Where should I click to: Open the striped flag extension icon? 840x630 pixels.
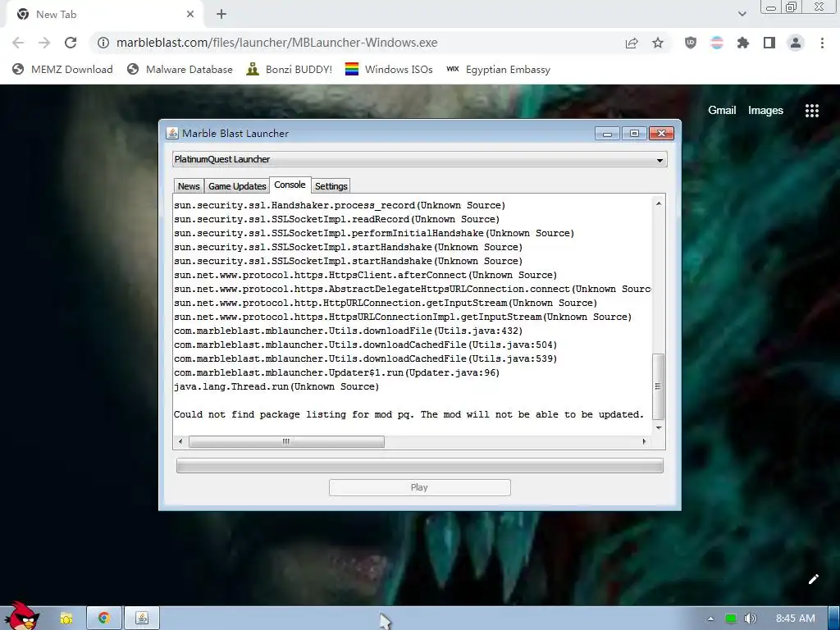pos(717,43)
